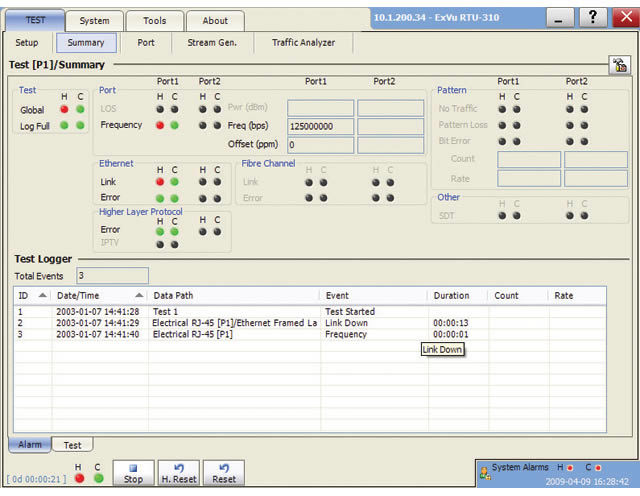Click the report generator icon near Summary header

(x=619, y=65)
